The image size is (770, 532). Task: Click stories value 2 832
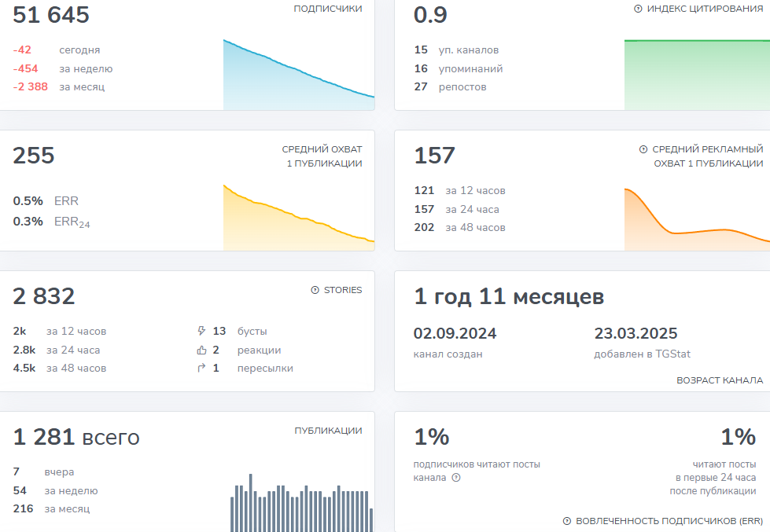[44, 296]
